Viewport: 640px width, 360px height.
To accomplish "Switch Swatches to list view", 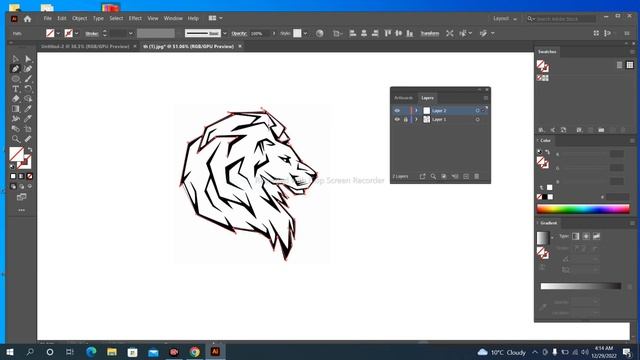I will 620,65.
